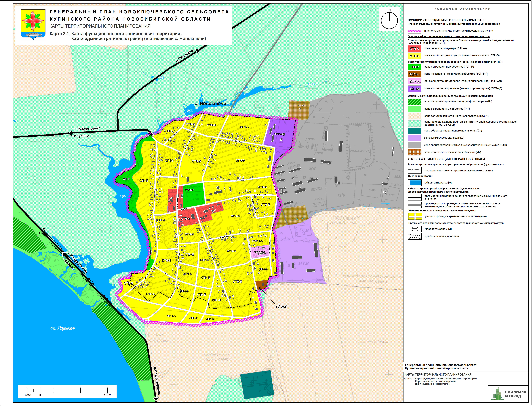The height and width of the screenshot is (406, 532).
Task: Click the межмуниципальная автомобильная дорога legend symbol
Action: (415, 197)
